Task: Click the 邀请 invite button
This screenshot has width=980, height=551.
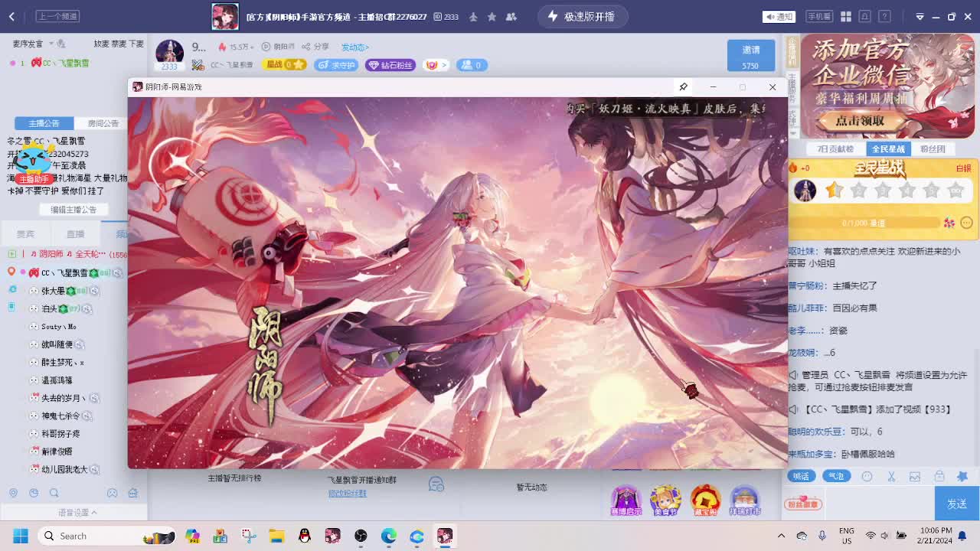Action: click(x=750, y=55)
